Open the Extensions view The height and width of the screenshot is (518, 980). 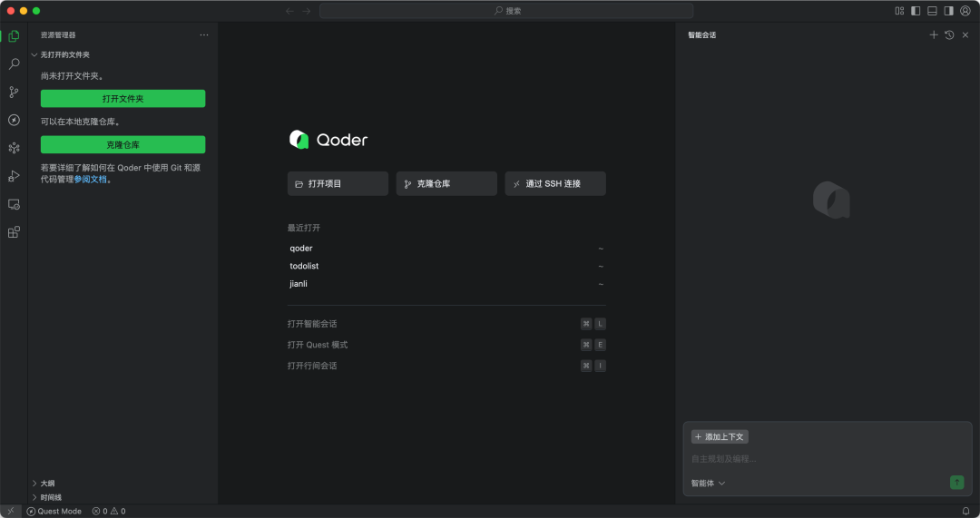14,232
